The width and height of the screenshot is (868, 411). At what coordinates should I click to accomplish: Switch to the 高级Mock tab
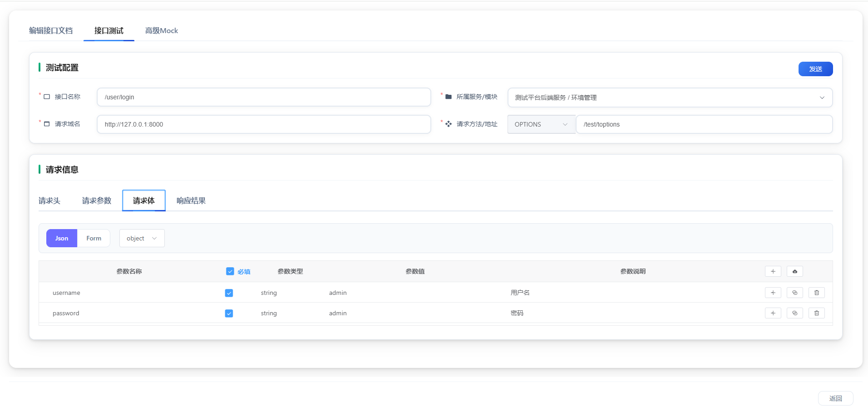[161, 30]
